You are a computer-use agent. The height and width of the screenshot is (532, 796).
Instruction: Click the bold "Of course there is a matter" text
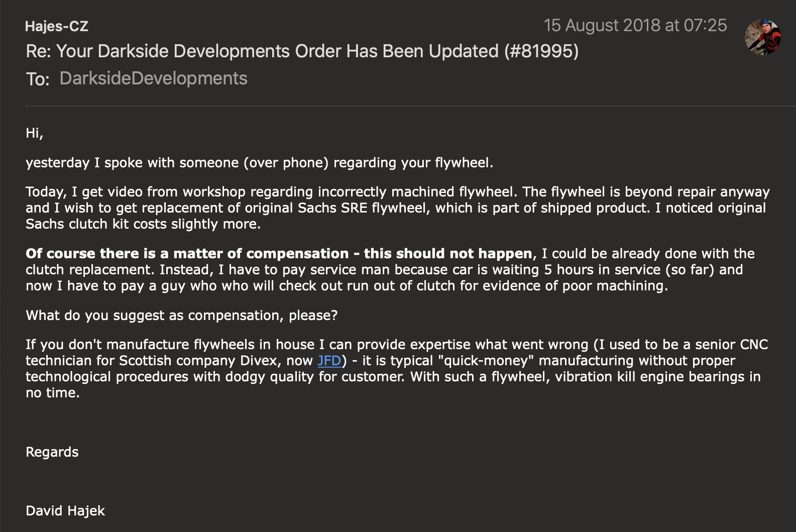pyautogui.click(x=187, y=254)
